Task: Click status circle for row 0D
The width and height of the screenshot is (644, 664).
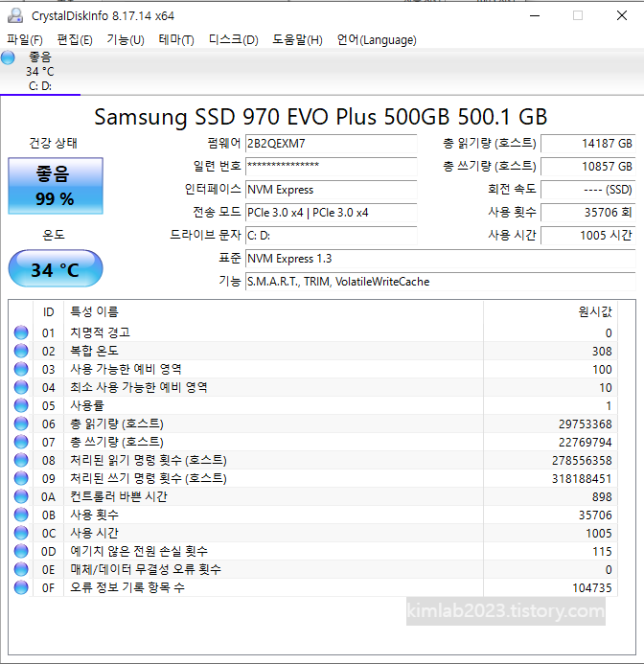Action: pos(21,551)
